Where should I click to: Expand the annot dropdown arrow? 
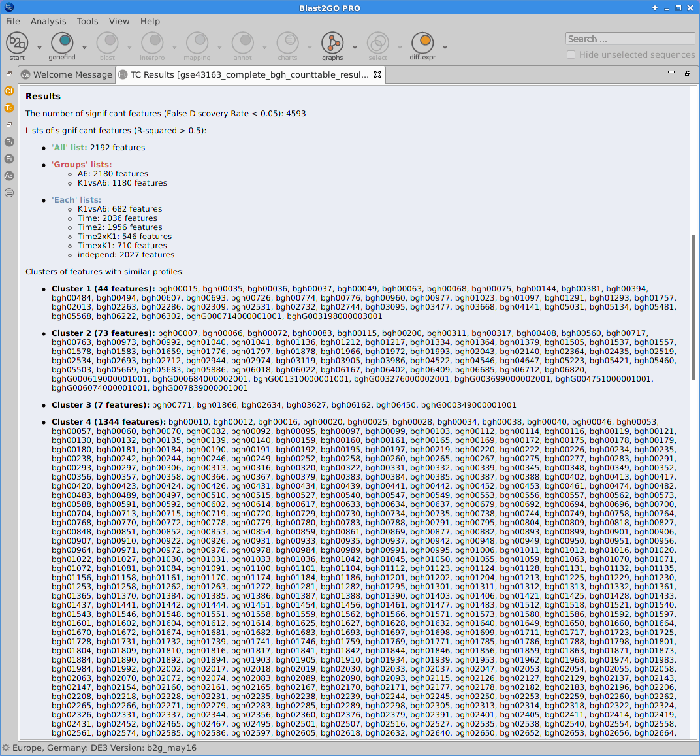coord(264,47)
